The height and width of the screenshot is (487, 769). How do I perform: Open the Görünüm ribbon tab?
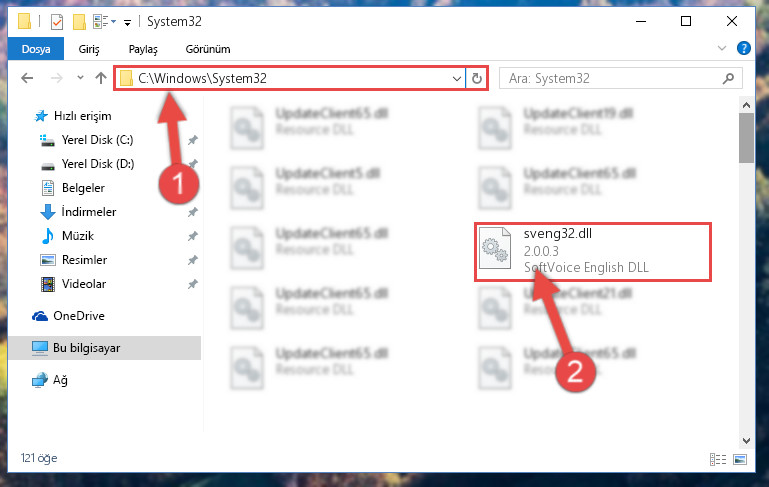pos(208,49)
